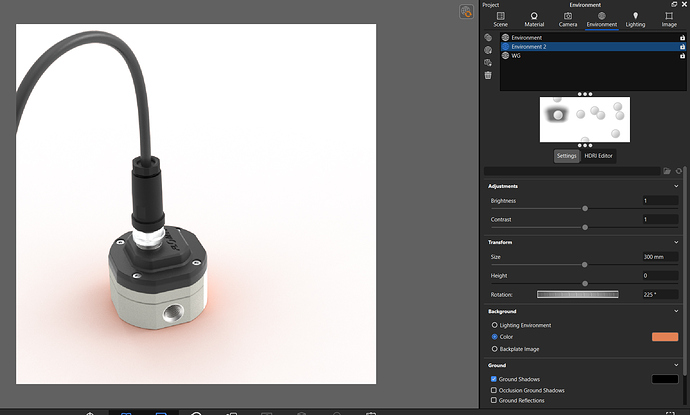Click the three dots above HDRI preview
690x415 pixels.
[x=585, y=94]
